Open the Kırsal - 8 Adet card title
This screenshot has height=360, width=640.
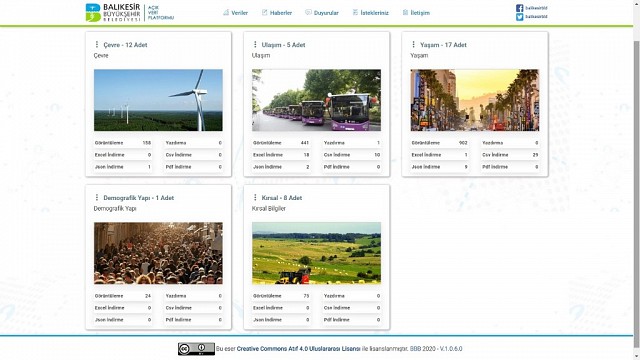[x=282, y=198]
